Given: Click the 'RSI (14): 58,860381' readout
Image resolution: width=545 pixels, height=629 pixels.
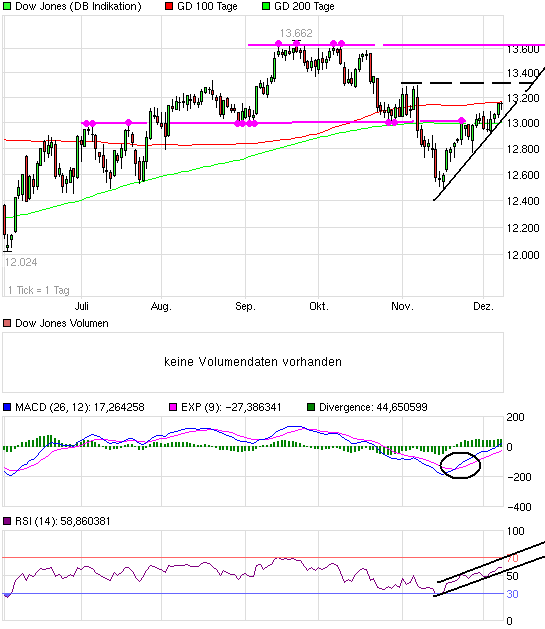Looking at the screenshot, I should (x=63, y=521).
